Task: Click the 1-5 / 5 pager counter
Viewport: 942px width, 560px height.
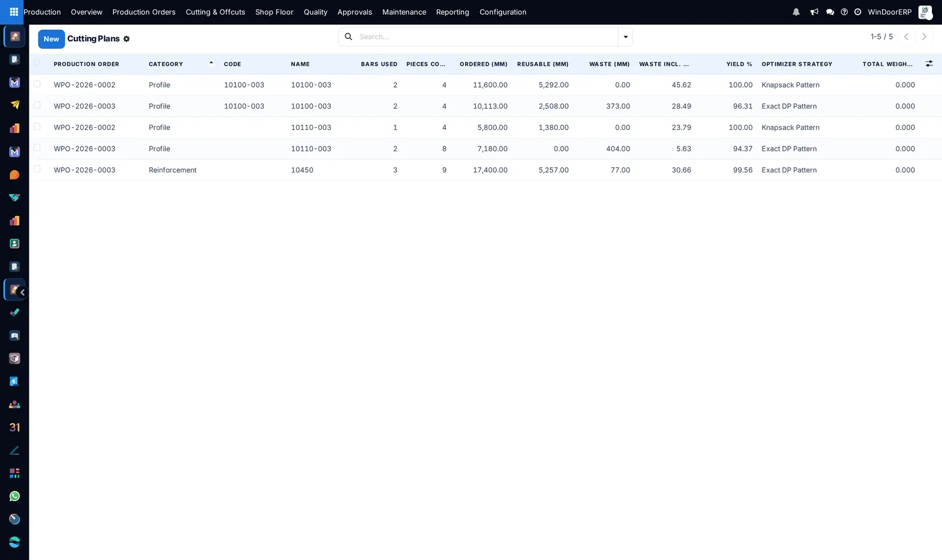Action: pyautogui.click(x=881, y=36)
